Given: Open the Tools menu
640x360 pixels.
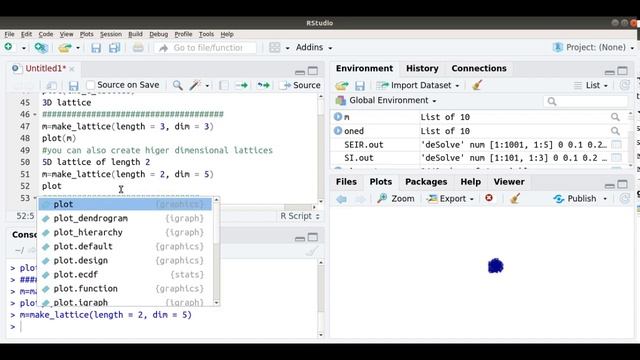Looking at the screenshot, I should point(206,34).
